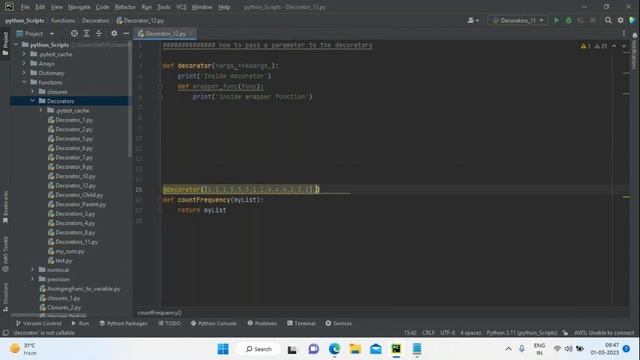Open the Tools menu

tap(164, 7)
